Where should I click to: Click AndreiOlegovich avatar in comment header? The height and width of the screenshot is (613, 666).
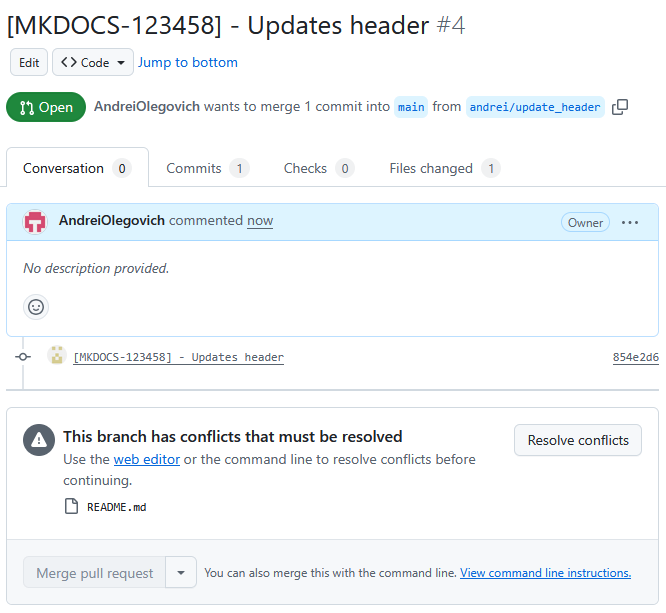click(35, 222)
